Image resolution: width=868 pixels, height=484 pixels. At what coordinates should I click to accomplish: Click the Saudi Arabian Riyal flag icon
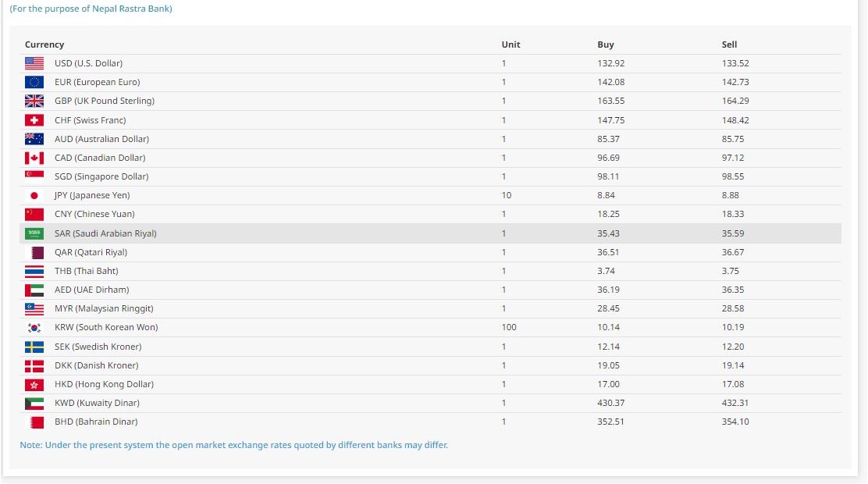pyautogui.click(x=34, y=233)
